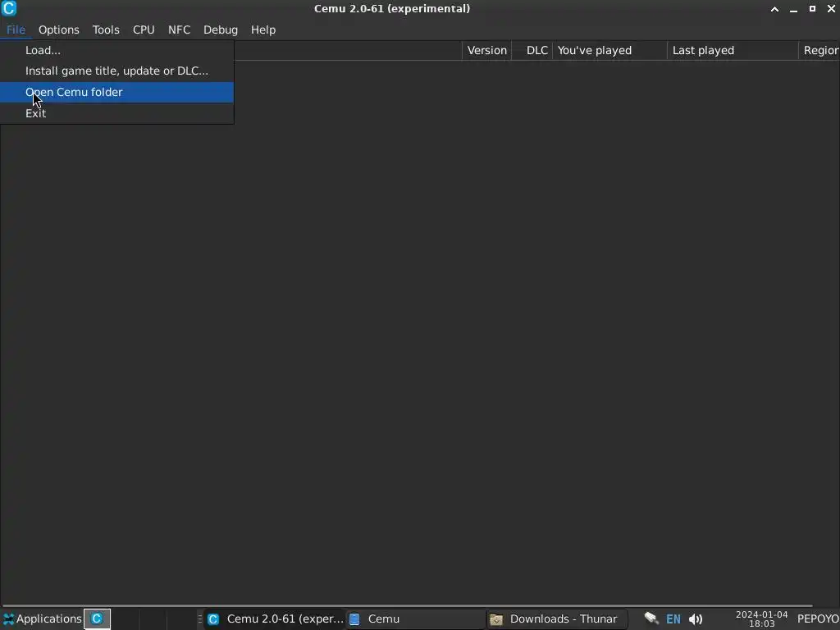This screenshot has height=630, width=840.
Task: Open the Tools menu
Action: point(106,30)
